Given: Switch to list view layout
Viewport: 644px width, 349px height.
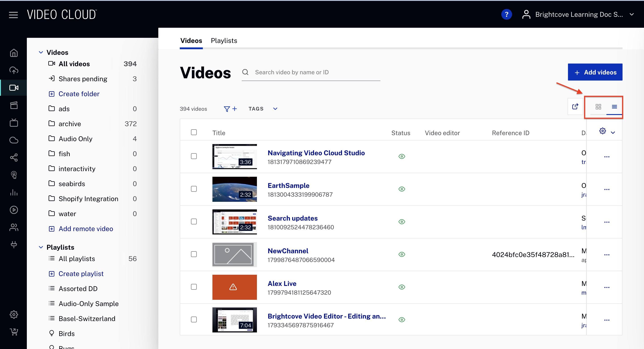Looking at the screenshot, I should tap(614, 107).
